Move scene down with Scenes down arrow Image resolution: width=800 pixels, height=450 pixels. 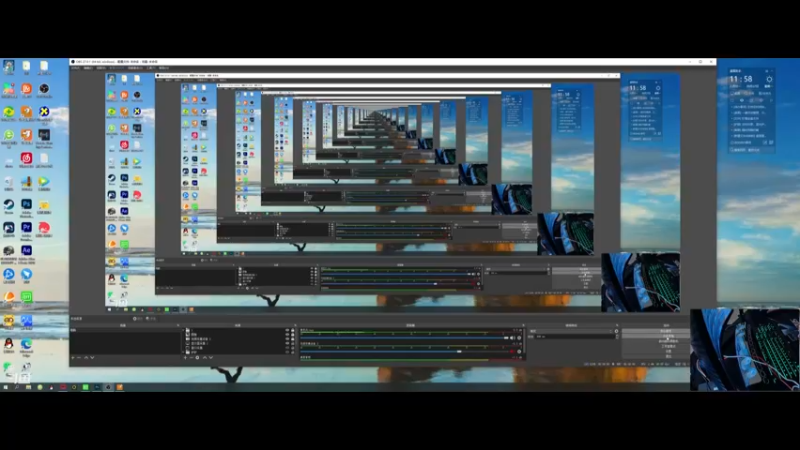[x=92, y=358]
